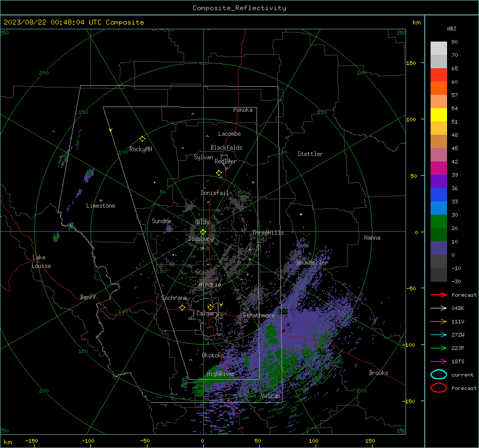Click the Strathmore town label

point(259,315)
